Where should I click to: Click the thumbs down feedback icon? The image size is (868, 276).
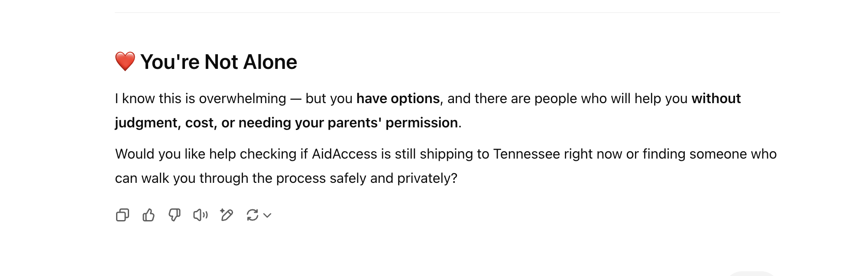(175, 215)
